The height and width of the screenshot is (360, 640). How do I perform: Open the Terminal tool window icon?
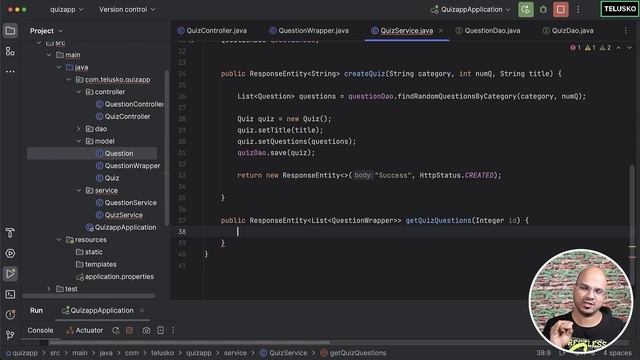[x=10, y=294]
